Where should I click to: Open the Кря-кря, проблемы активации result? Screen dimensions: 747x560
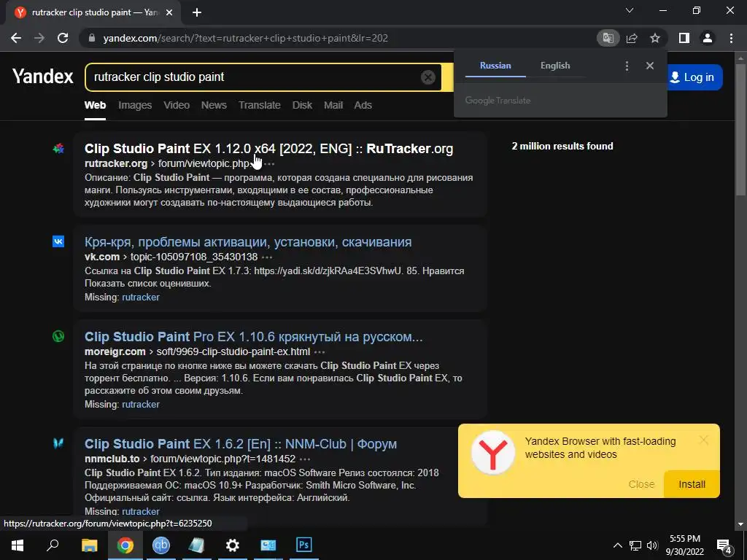click(x=248, y=242)
